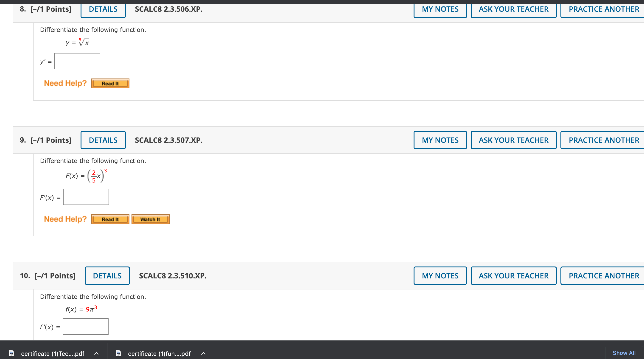The image size is (644, 359).
Task: Click PRACTICE ANOTHER for question 10
Action: (604, 275)
